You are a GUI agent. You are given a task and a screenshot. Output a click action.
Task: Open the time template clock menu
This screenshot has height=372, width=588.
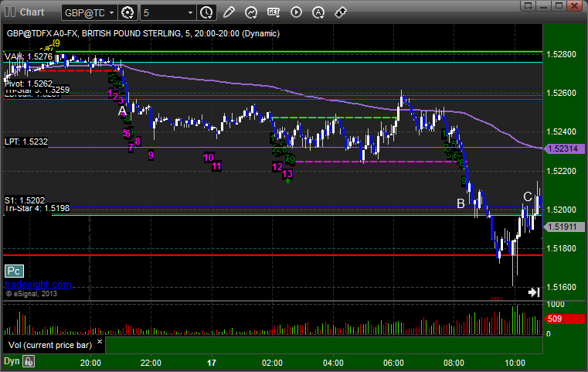coord(206,13)
